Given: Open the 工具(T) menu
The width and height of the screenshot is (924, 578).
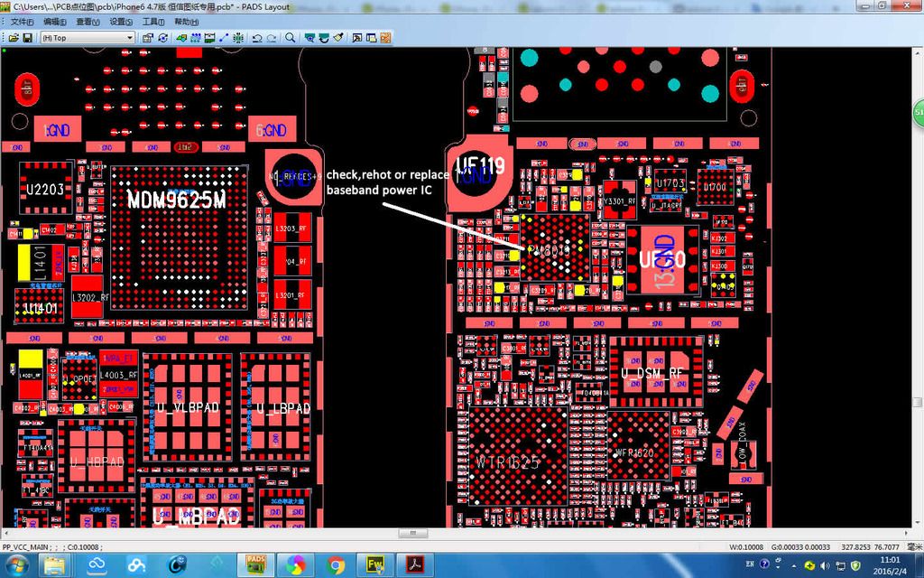Looking at the screenshot, I should click(153, 22).
